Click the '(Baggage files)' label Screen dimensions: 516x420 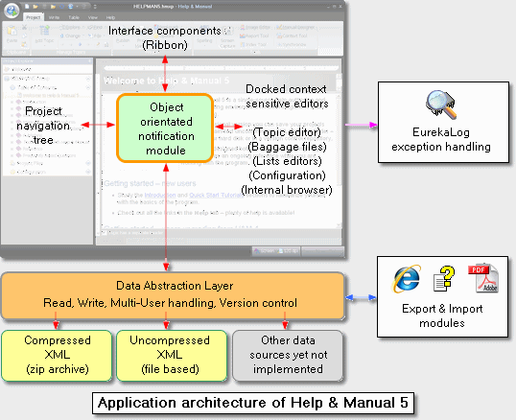pyautogui.click(x=288, y=147)
